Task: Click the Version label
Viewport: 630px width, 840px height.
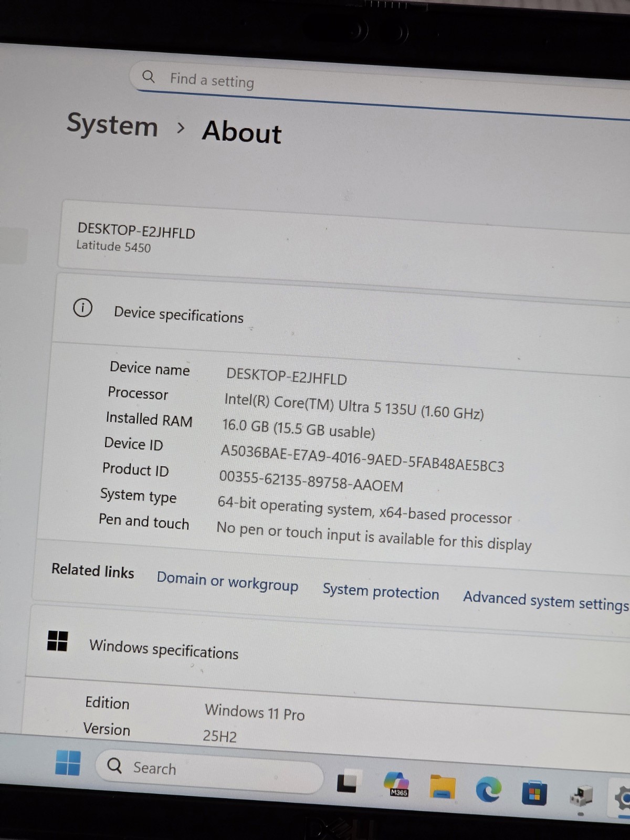Action: click(107, 729)
